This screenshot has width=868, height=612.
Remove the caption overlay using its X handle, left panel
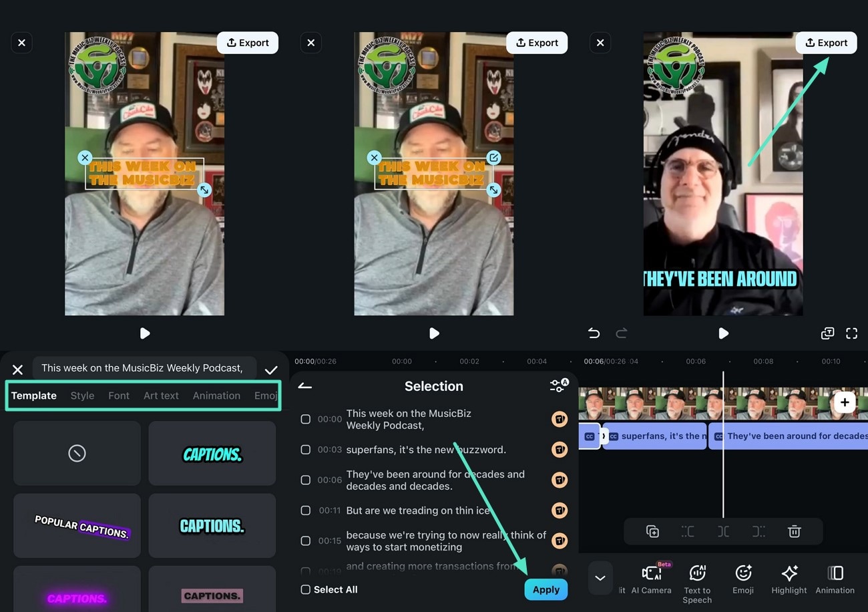click(x=84, y=158)
